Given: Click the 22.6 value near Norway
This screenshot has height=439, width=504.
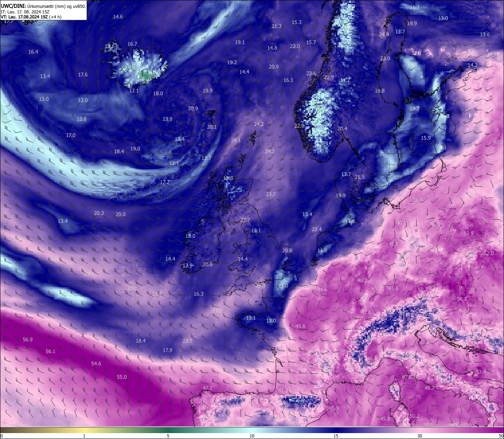Looking at the screenshot, I should pos(311,74).
